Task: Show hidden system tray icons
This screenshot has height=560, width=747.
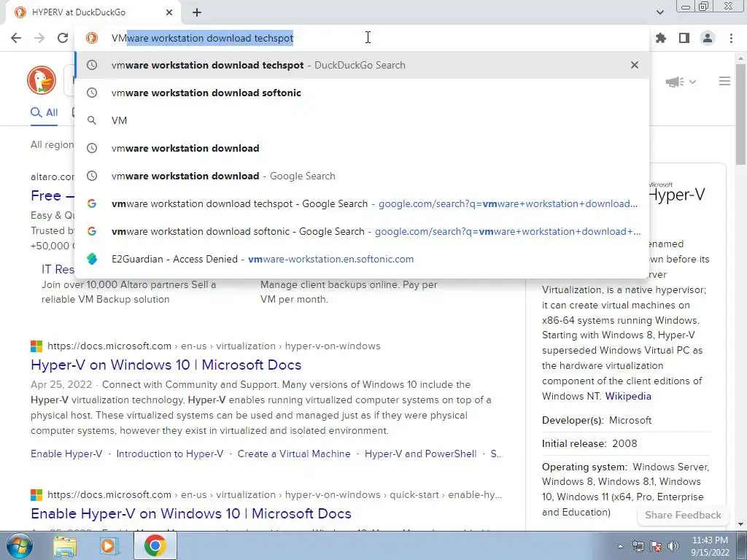Action: [620, 546]
